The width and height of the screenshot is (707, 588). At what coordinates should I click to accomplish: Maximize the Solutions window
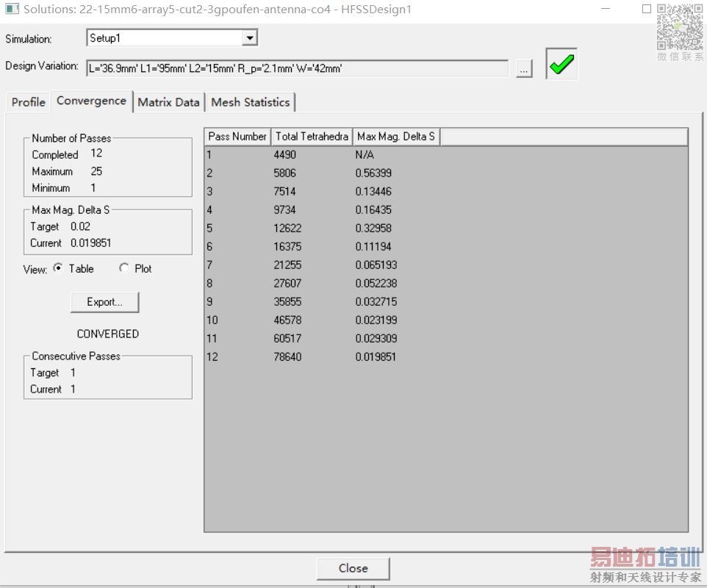point(647,9)
